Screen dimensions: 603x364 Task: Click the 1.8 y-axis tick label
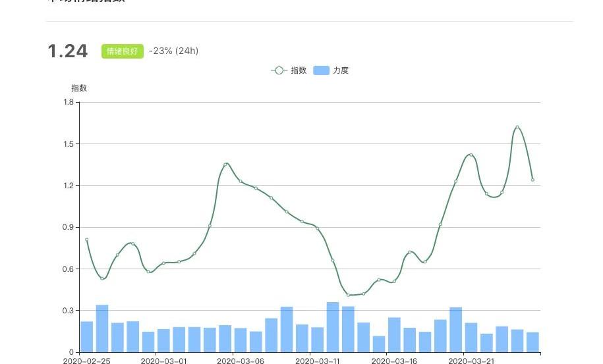click(69, 102)
